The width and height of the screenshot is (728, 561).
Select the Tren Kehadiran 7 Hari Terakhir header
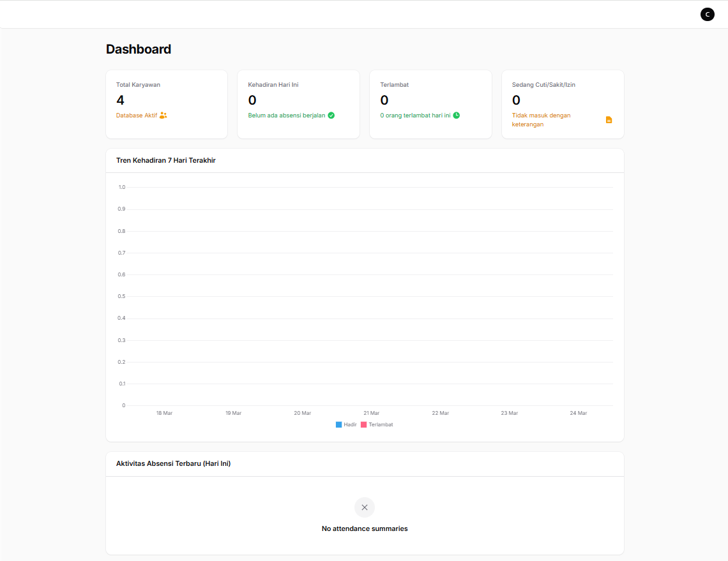pos(165,160)
